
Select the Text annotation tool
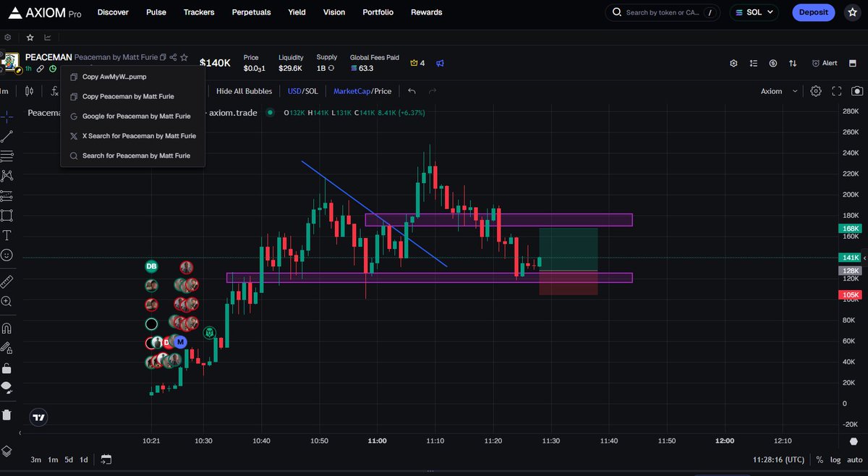7,235
